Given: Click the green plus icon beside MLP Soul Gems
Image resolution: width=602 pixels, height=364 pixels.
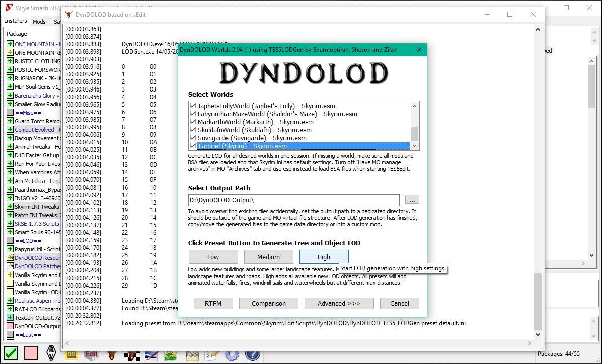Looking at the screenshot, I should (x=10, y=86).
